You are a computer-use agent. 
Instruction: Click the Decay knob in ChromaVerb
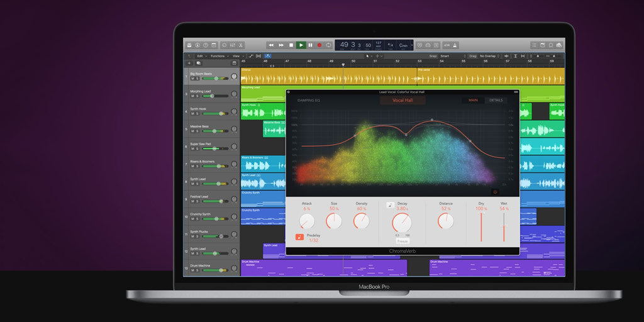(402, 223)
